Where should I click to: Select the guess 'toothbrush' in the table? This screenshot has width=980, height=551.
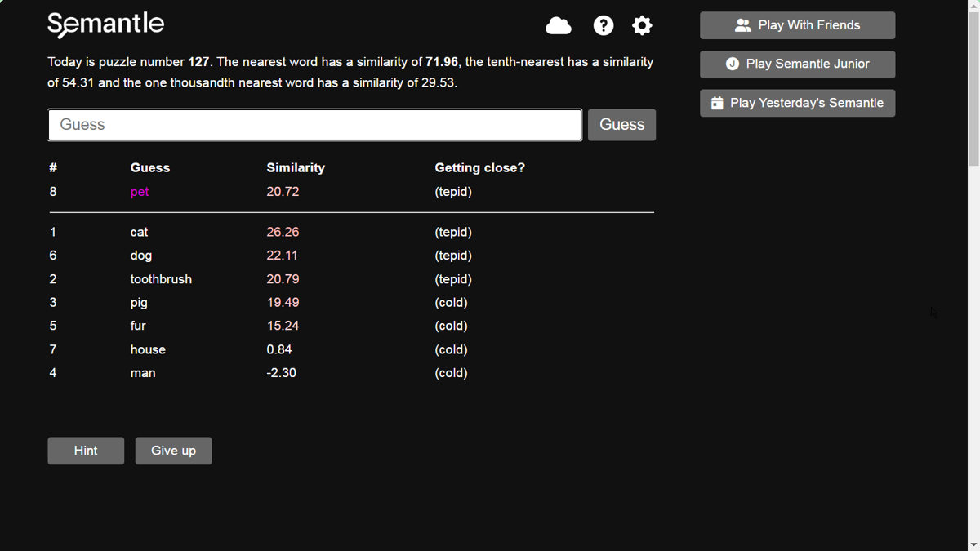click(161, 278)
